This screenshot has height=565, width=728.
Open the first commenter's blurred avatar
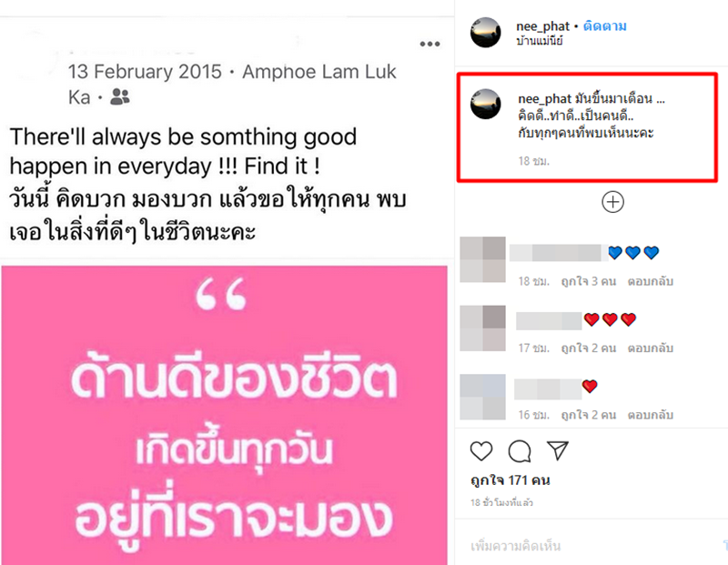(482, 259)
